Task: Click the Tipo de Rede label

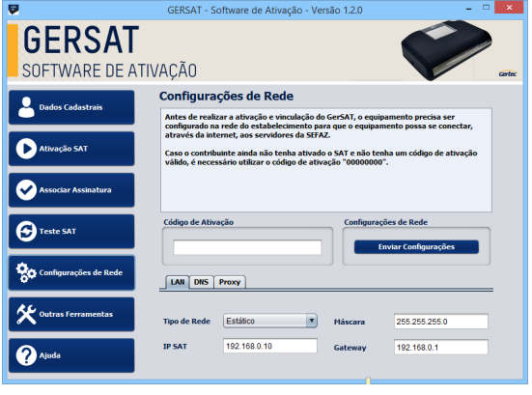Action: [x=186, y=321]
